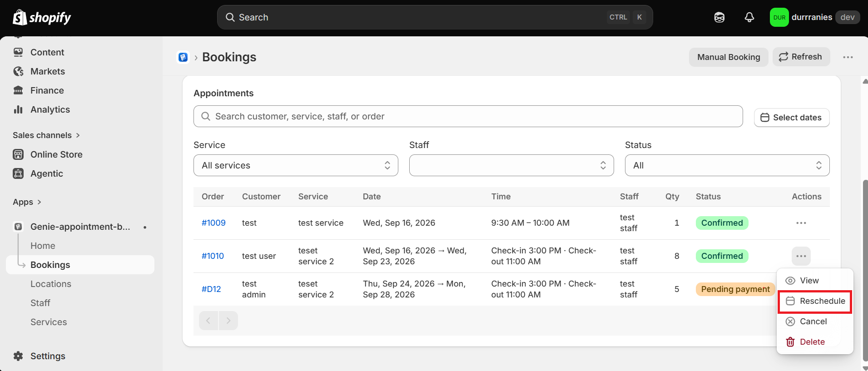Click the Analytics bar chart icon
Viewport: 868px width, 371px height.
click(18, 109)
